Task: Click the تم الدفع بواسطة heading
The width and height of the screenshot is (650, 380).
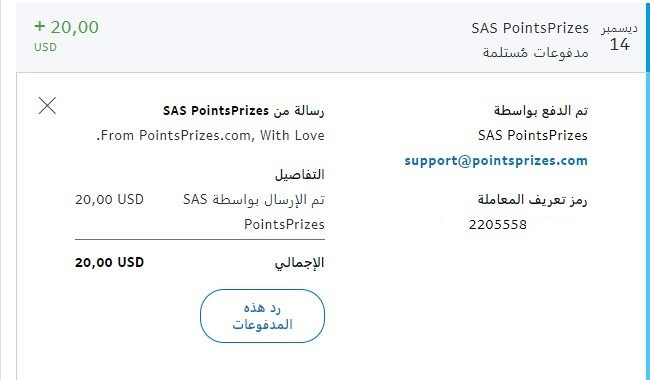Action: coord(541,111)
